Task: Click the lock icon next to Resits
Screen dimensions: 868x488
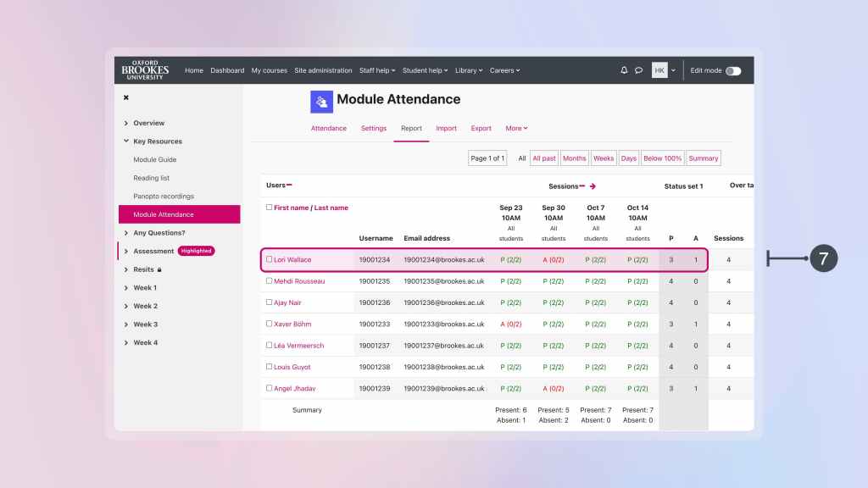Action: (x=159, y=269)
